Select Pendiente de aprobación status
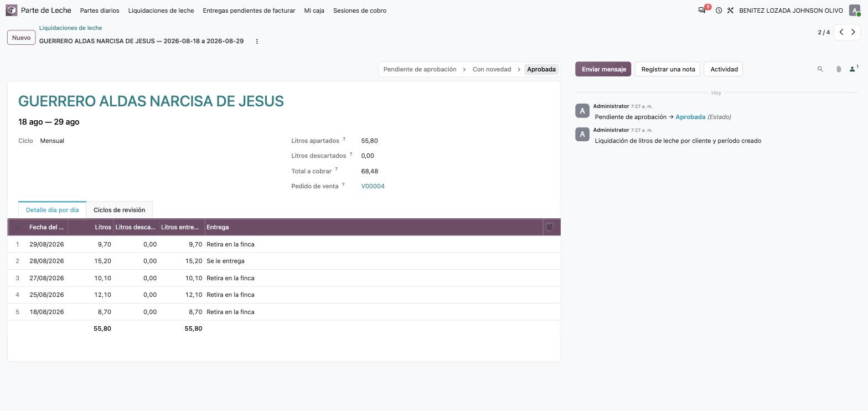Screen dimensions: 868x411 tap(420, 69)
